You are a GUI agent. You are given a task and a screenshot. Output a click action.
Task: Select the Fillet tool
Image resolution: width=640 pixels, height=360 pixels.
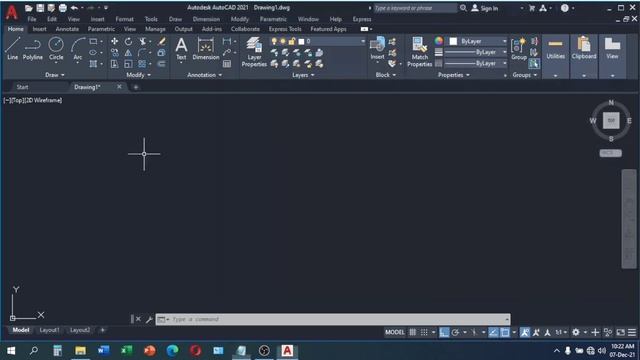click(x=142, y=53)
